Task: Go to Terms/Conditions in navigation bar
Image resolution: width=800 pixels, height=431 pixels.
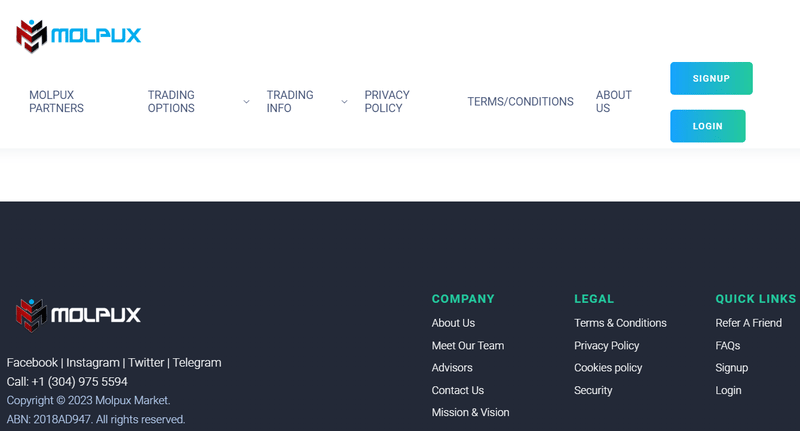Action: (x=520, y=102)
